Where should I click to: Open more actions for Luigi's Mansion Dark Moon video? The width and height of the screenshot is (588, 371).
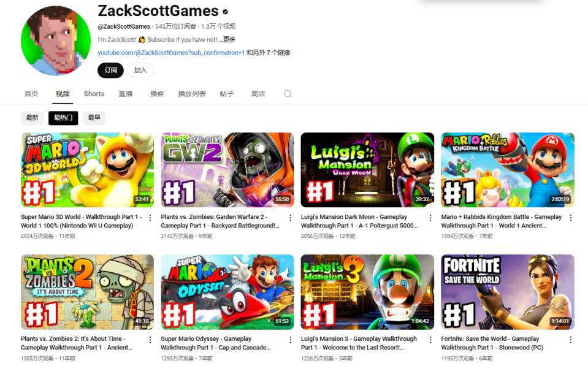[x=430, y=218]
